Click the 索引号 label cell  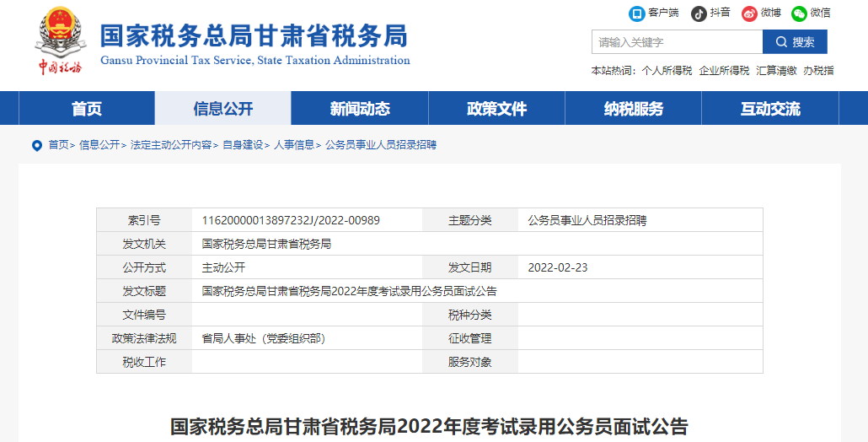(x=144, y=220)
